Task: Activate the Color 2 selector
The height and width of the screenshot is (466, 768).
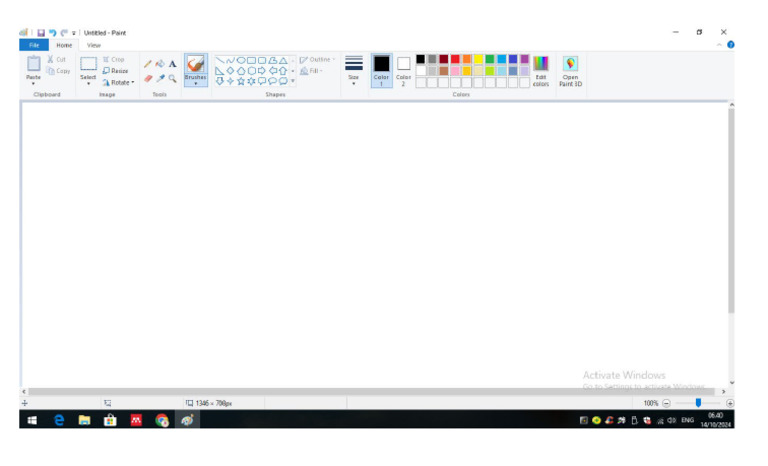Action: [x=404, y=71]
